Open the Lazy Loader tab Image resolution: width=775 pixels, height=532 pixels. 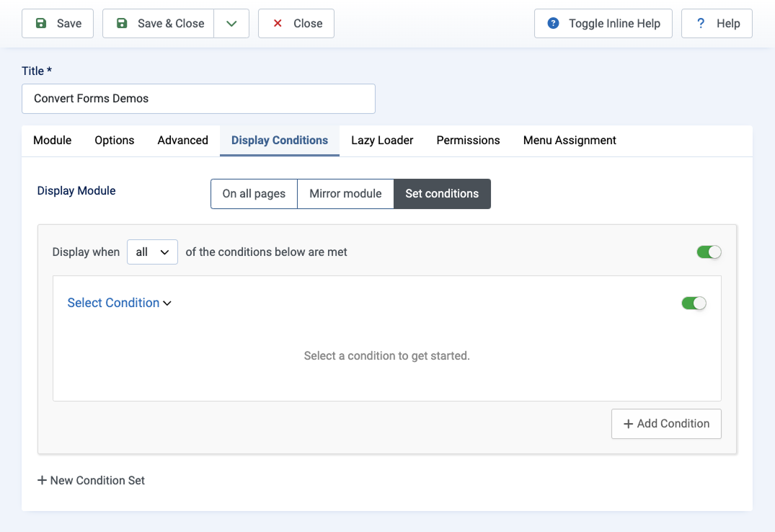[382, 141]
